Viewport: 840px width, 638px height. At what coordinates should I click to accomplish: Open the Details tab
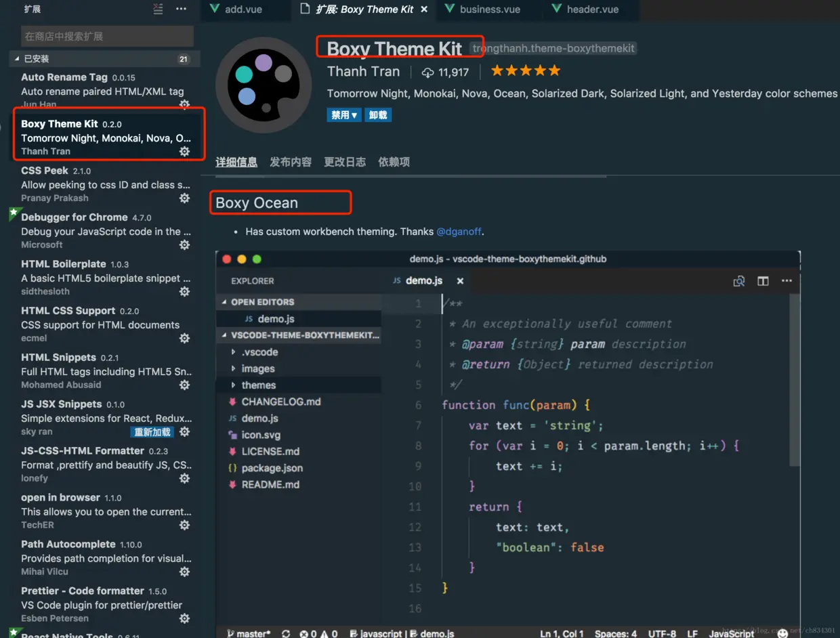coord(236,162)
